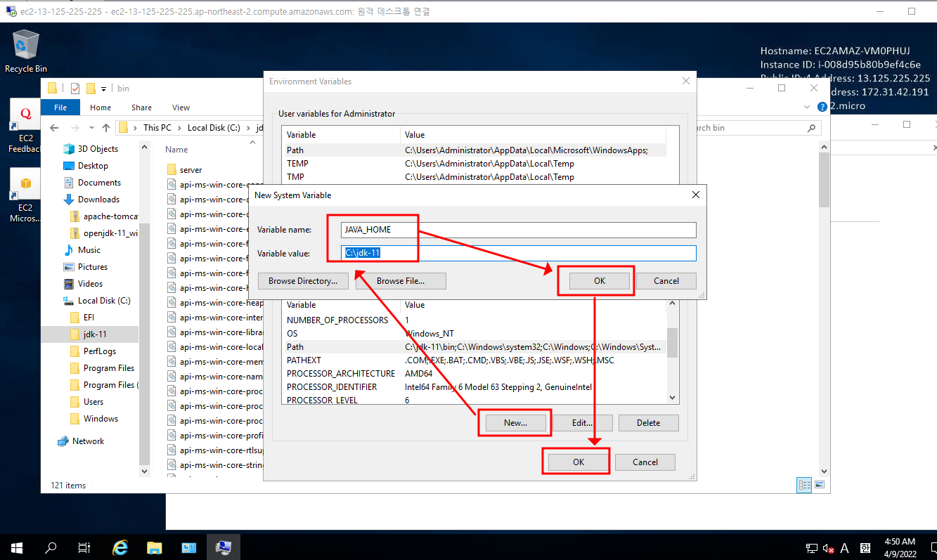The image size is (937, 560).
Task: Select the server folder in file list
Action: click(191, 170)
